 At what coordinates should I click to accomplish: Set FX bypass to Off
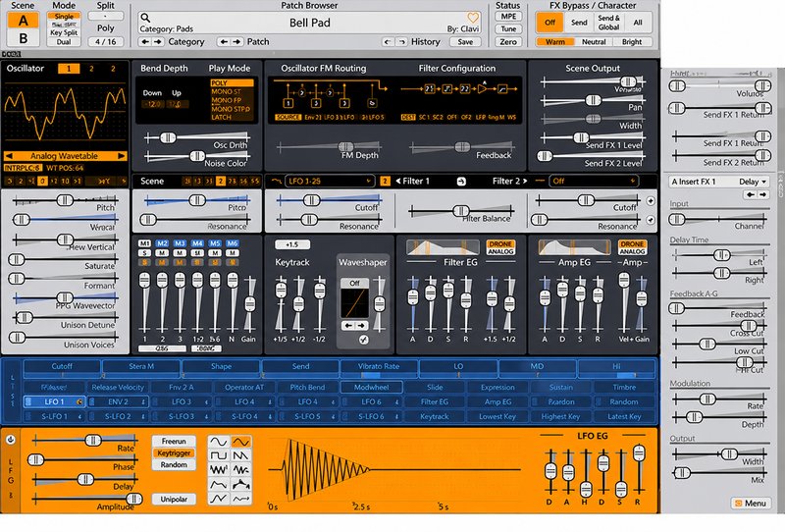tap(549, 23)
